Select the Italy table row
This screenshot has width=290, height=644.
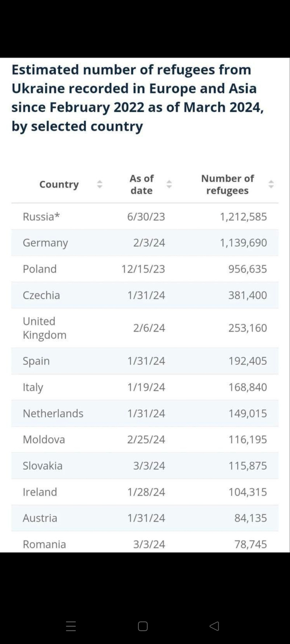coord(145,387)
